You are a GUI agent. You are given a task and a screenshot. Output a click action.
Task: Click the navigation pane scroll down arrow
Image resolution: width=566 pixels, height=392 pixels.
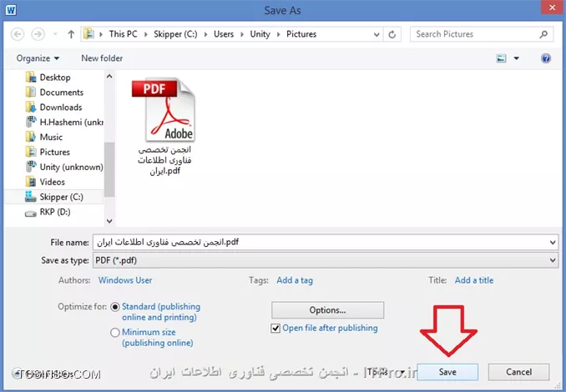point(109,221)
